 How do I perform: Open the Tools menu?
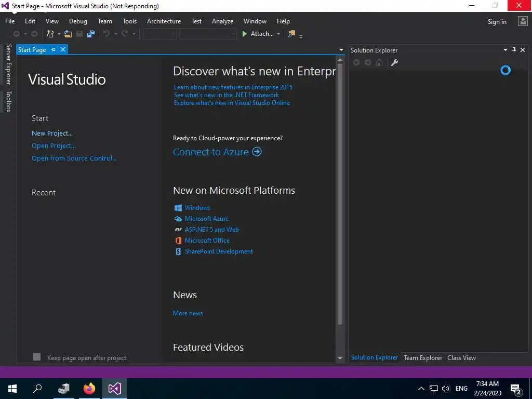click(129, 21)
